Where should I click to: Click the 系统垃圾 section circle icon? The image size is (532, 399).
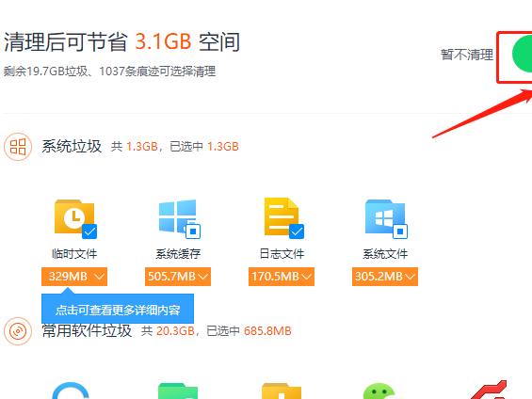[18, 147]
